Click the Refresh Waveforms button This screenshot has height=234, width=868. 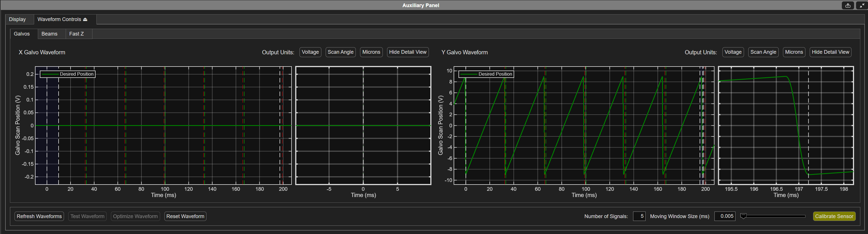pos(40,216)
